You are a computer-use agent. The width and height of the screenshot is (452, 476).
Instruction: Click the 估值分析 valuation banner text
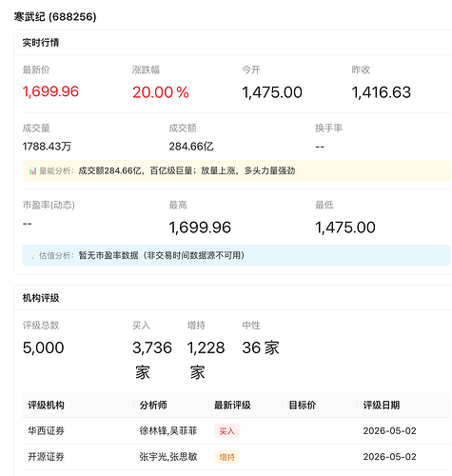[x=162, y=255]
